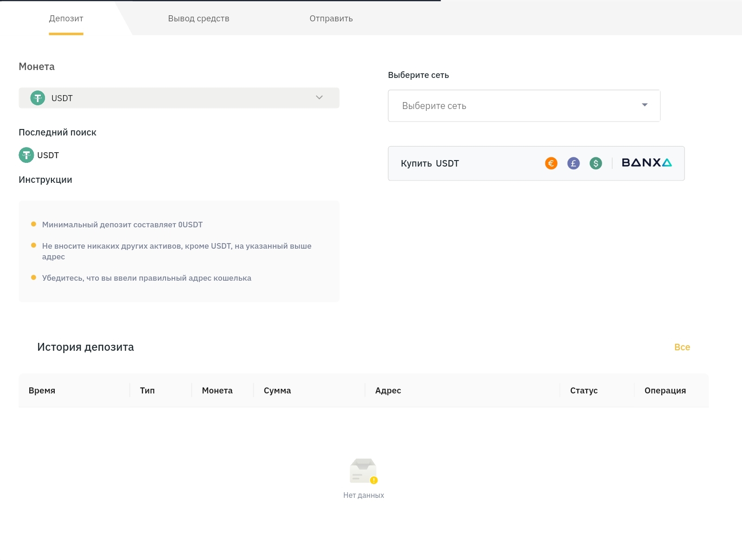Click the Не вносите никаких других активов instruction
The width and height of the screenshot is (742, 560).
177,251
